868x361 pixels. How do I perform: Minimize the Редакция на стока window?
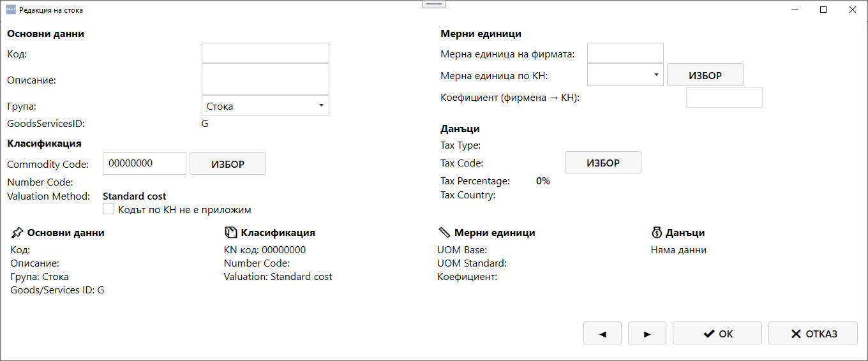(x=795, y=10)
